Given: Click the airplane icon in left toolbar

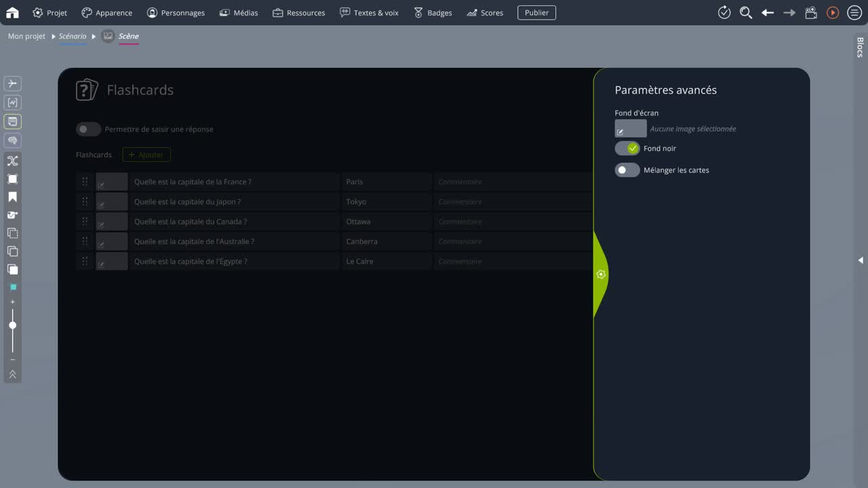Looking at the screenshot, I should pyautogui.click(x=12, y=83).
